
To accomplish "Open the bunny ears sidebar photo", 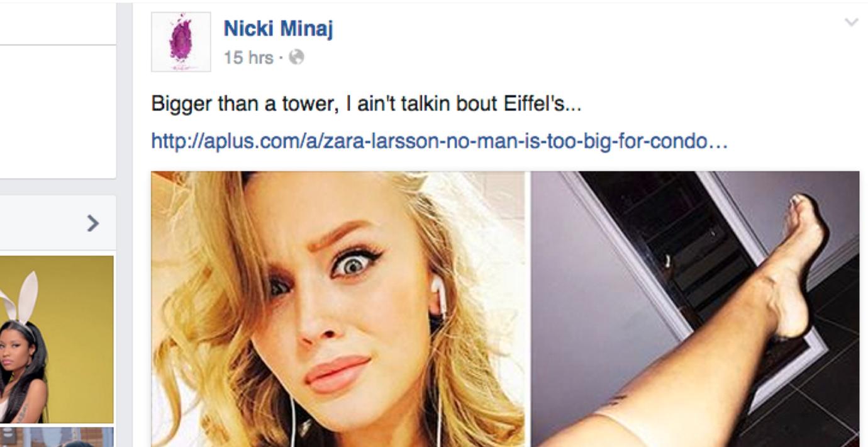I will tap(57, 339).
